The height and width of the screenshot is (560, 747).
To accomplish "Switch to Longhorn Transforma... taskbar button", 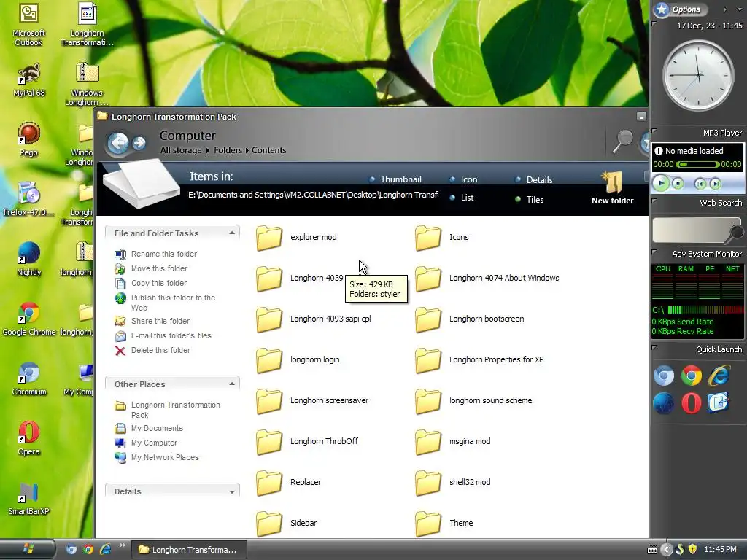I will tap(189, 550).
